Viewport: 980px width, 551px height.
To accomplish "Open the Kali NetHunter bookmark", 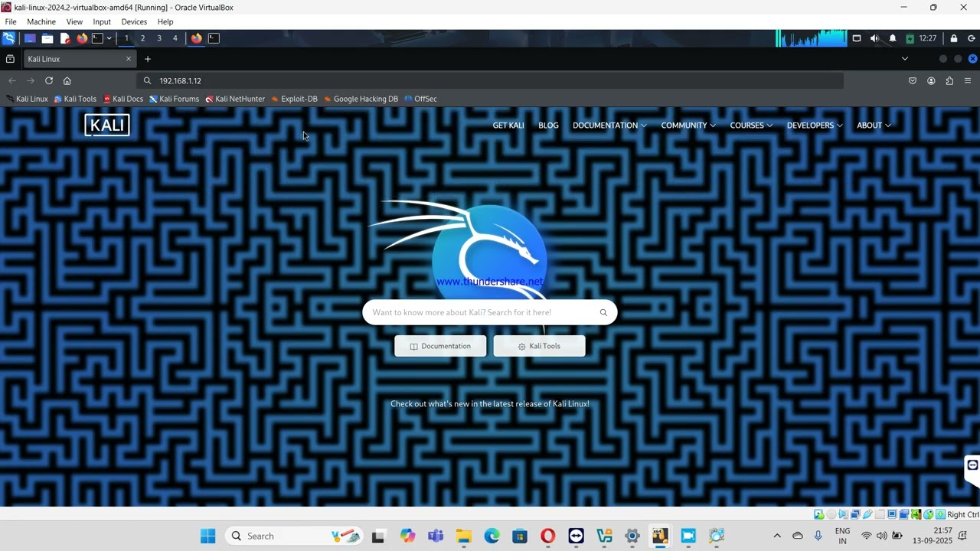I will tap(235, 99).
